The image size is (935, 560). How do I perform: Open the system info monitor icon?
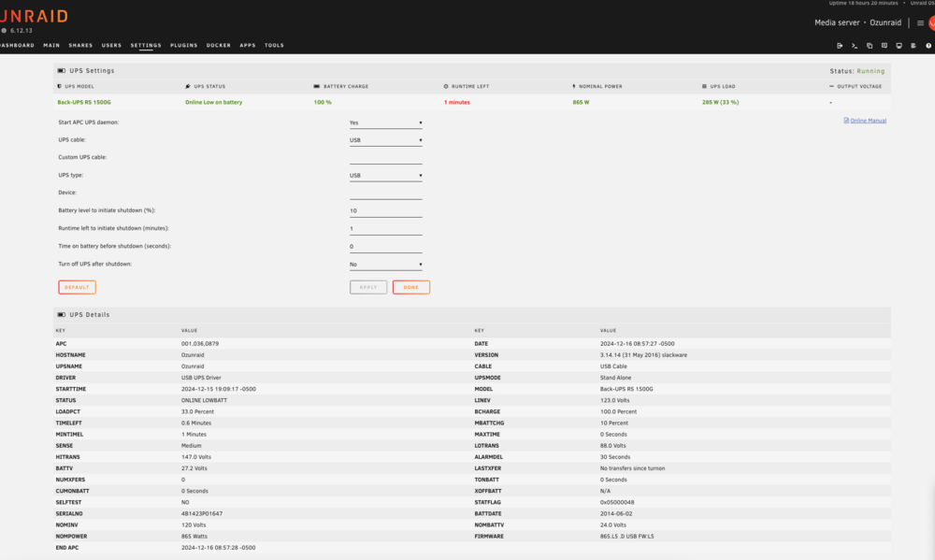[x=899, y=45]
